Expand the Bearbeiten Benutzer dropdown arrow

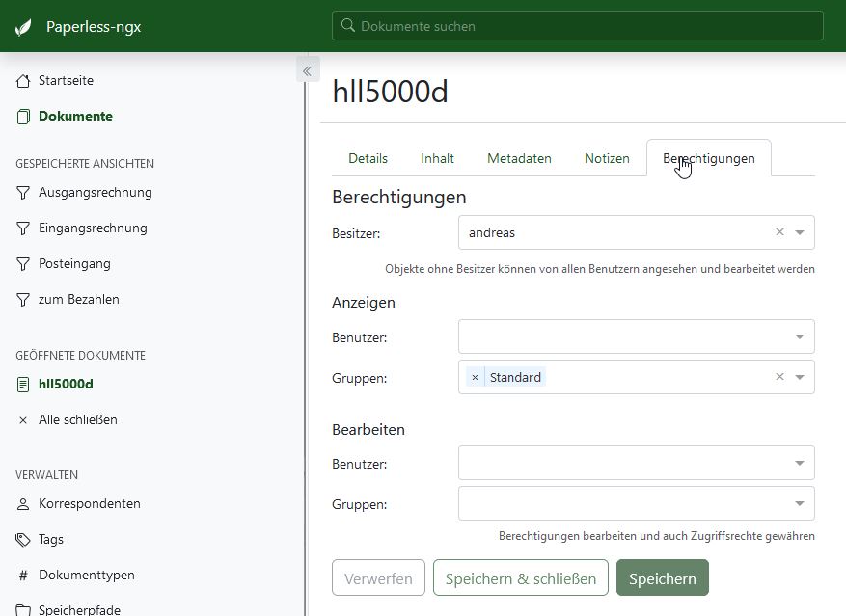click(x=800, y=463)
